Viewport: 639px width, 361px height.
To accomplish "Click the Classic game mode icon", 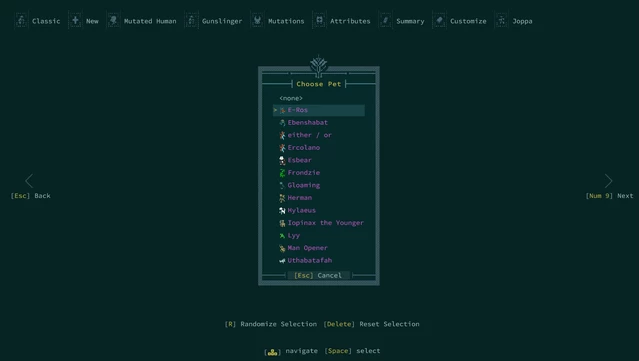I will point(21,20).
